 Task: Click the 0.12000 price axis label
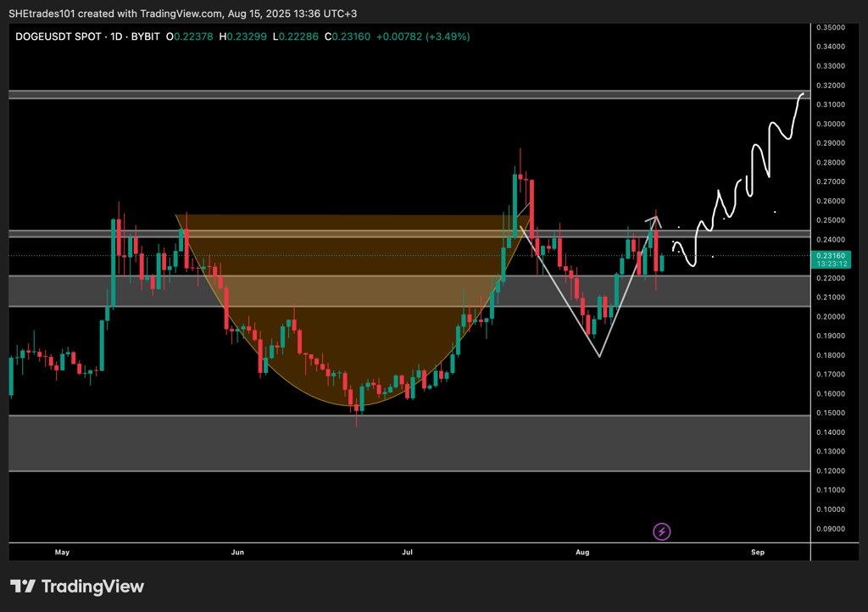pyautogui.click(x=831, y=471)
